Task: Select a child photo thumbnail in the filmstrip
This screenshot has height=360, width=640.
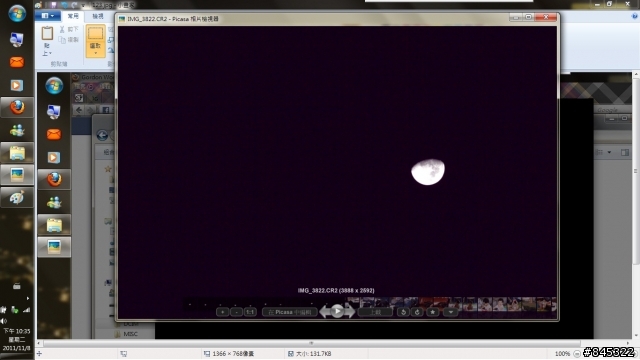Action: [485, 304]
